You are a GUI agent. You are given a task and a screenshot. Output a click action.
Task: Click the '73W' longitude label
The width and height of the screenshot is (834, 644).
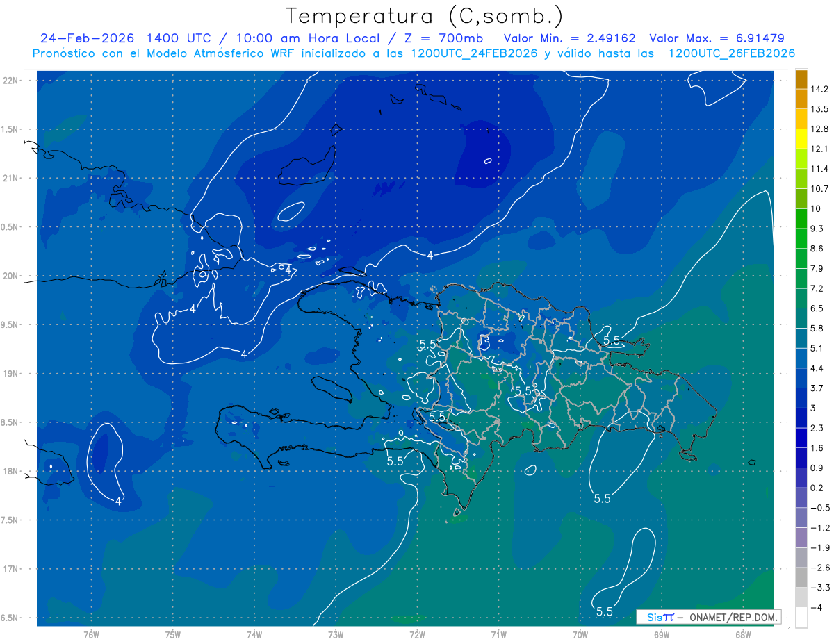336,635
